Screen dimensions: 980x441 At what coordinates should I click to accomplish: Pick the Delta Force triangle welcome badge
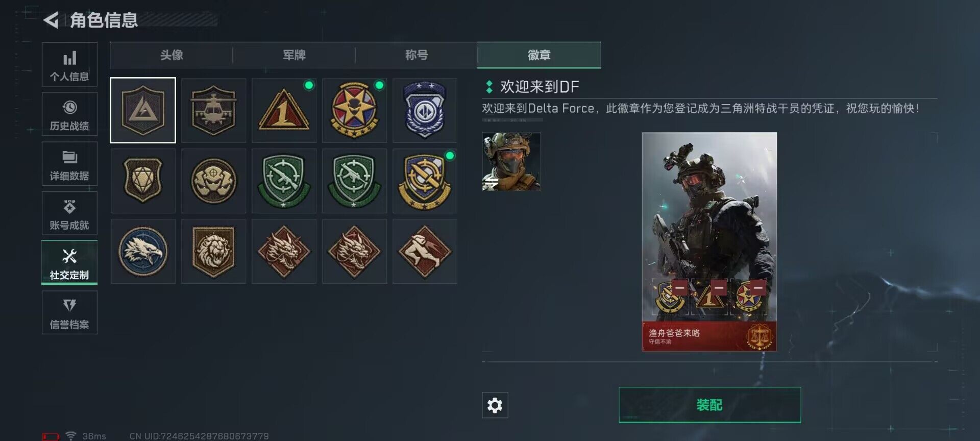(x=143, y=110)
